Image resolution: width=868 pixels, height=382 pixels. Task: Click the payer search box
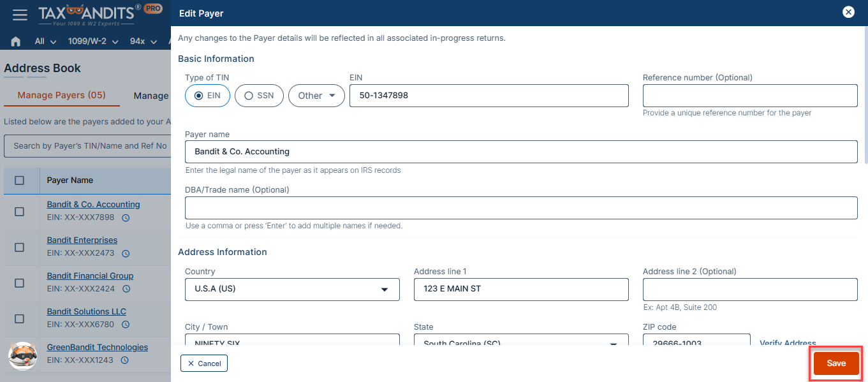[87, 146]
